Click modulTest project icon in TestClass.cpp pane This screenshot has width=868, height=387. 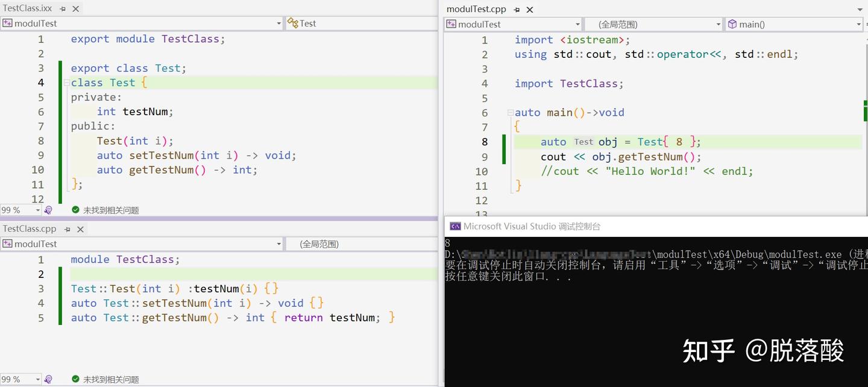pos(7,244)
